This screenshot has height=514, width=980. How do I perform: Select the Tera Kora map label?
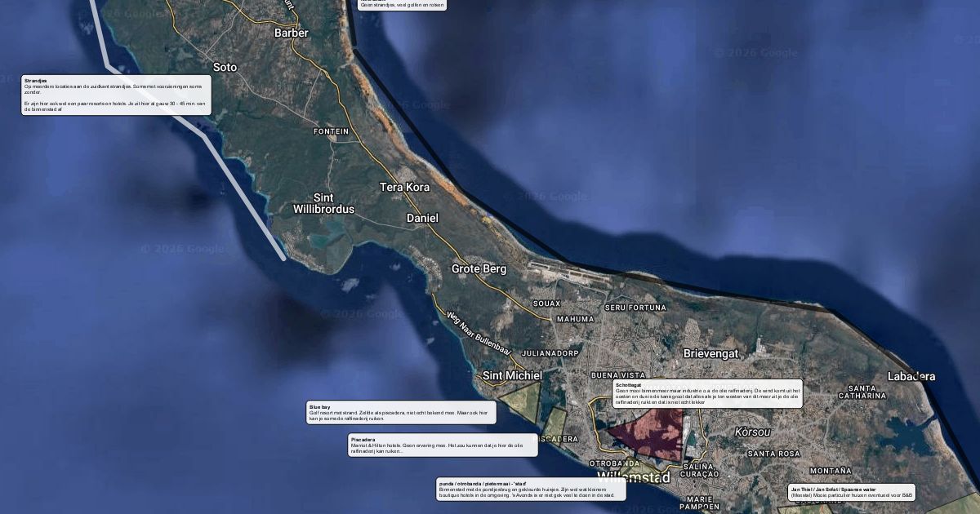[x=404, y=187]
